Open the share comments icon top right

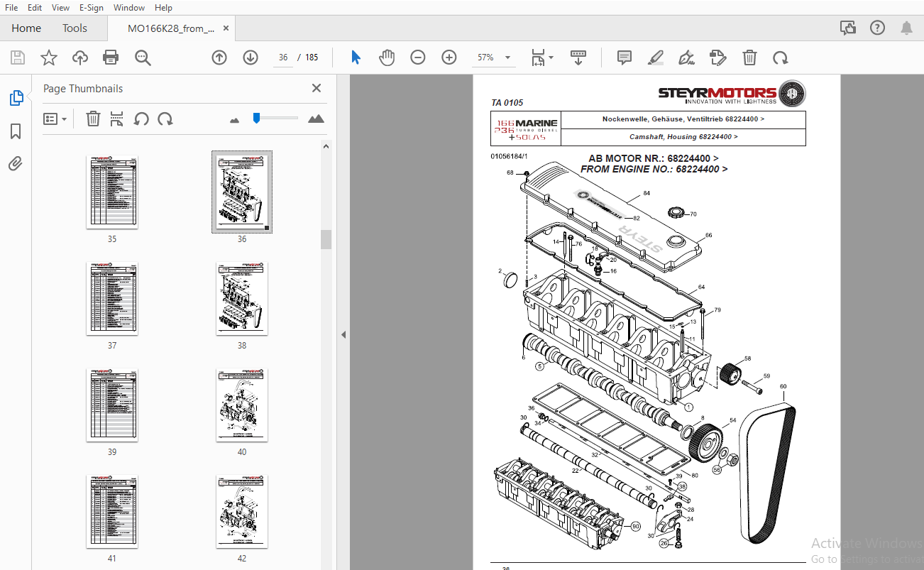click(x=847, y=28)
